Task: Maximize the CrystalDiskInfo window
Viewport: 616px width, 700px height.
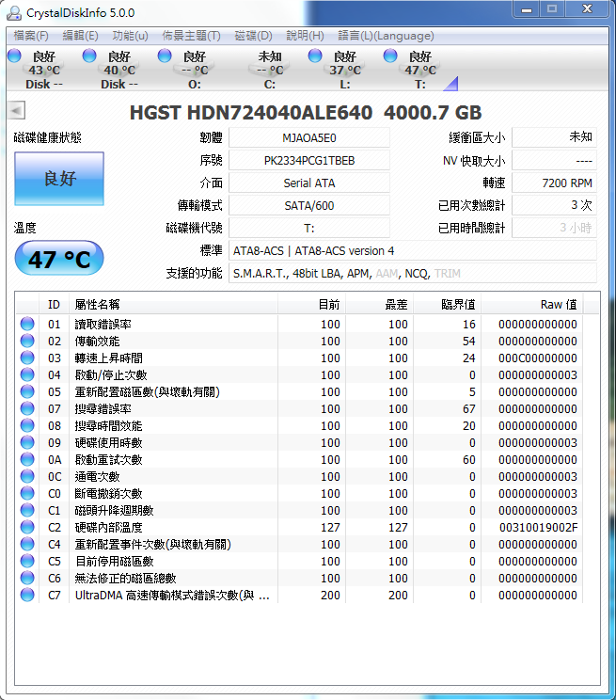Action: click(x=552, y=9)
